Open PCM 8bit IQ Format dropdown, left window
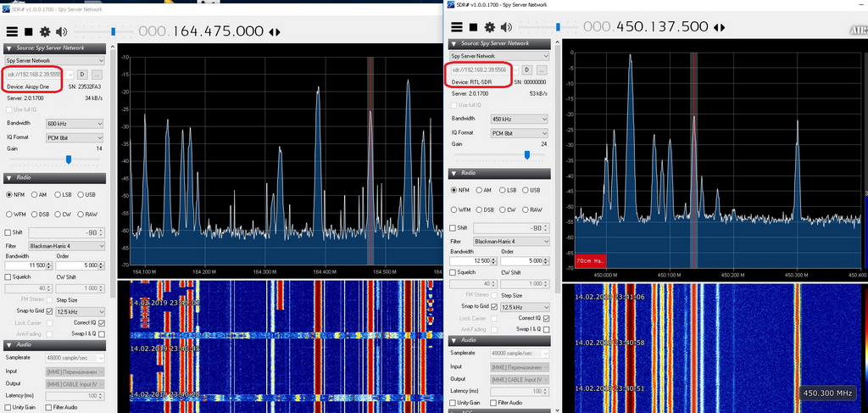This screenshot has height=413, width=868. (x=75, y=137)
